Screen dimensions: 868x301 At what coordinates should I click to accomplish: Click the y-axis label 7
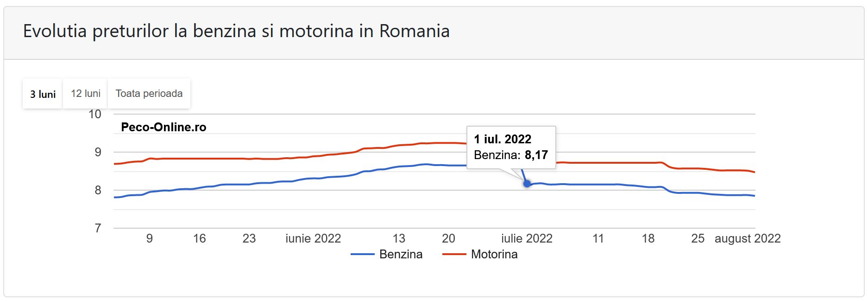[x=98, y=228]
